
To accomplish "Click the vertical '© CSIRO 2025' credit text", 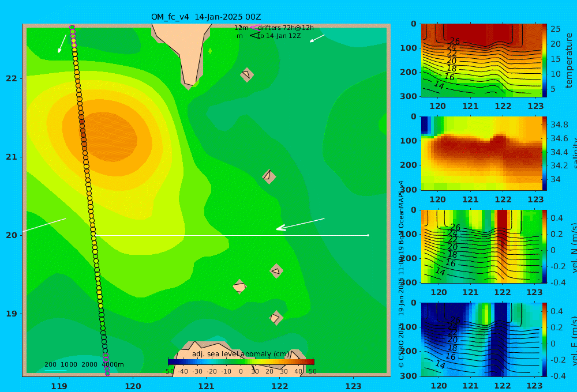I will tap(401, 345).
